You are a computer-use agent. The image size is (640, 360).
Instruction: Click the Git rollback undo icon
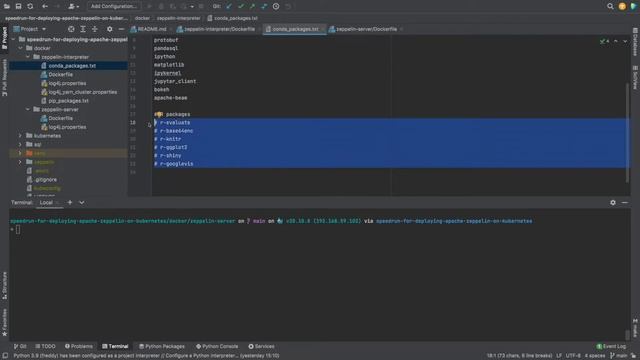point(288,6)
